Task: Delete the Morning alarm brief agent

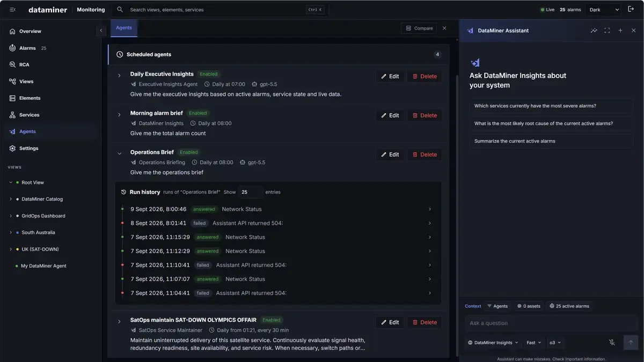Action: coord(425,115)
